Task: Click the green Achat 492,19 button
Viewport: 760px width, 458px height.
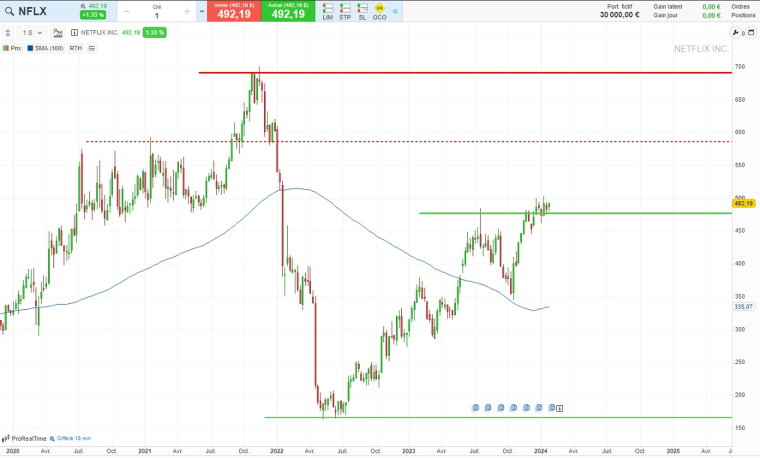Action: [288, 11]
